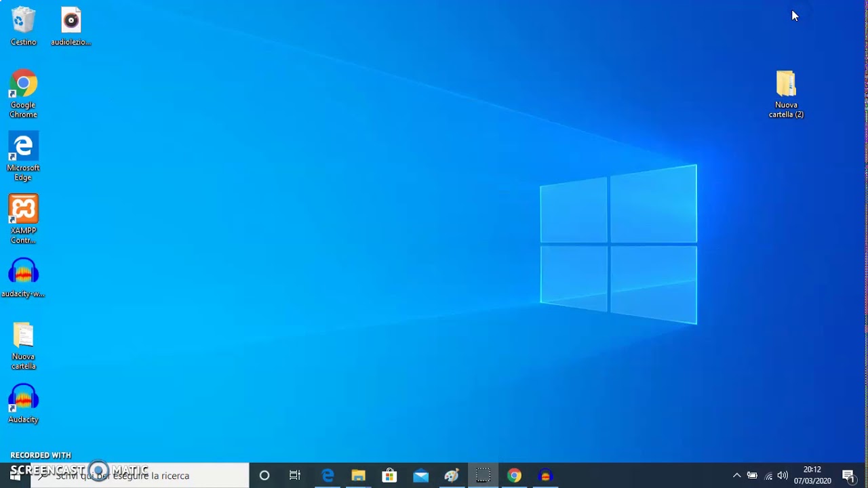Select the Cestino recycle bin icon
Screen dimensions: 868x488
pos(23,26)
